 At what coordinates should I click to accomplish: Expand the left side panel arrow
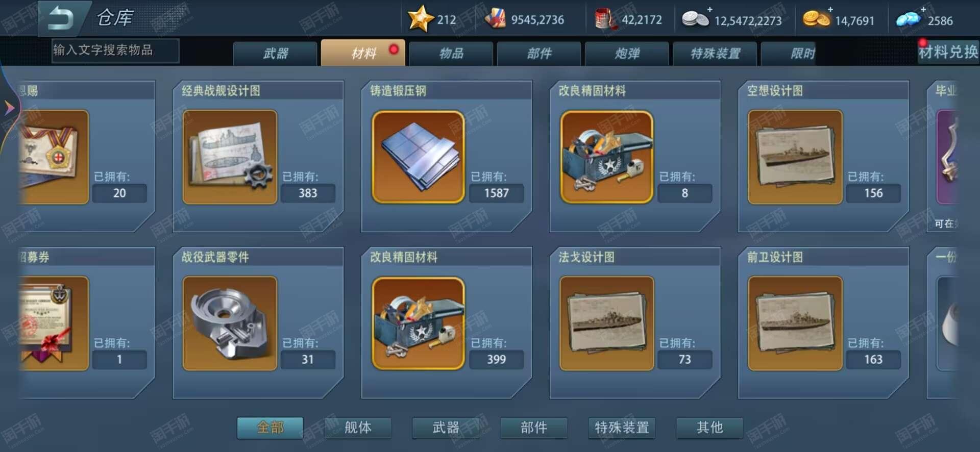9,108
